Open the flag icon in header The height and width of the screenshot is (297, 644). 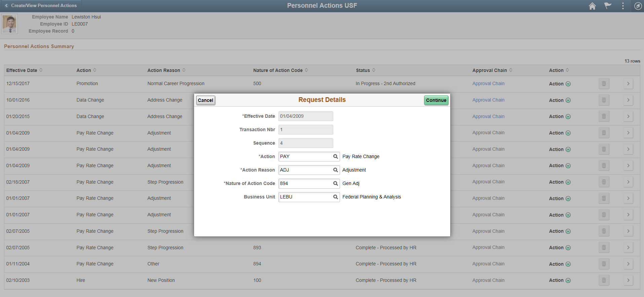[607, 6]
